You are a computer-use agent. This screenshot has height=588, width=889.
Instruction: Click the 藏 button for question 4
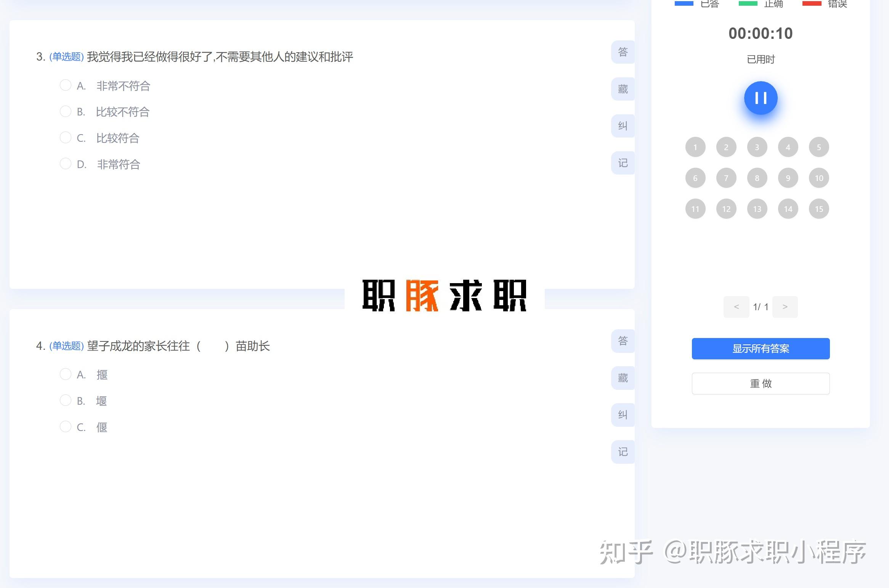point(623,378)
